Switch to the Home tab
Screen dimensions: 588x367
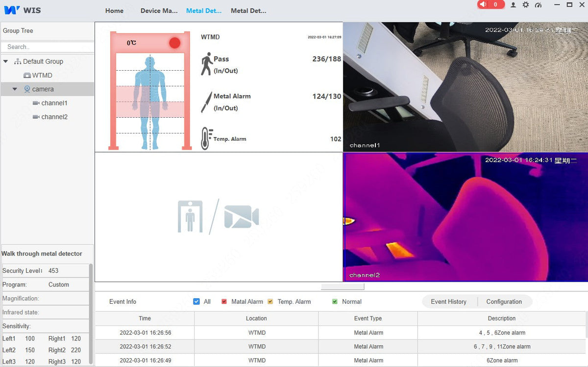point(114,11)
